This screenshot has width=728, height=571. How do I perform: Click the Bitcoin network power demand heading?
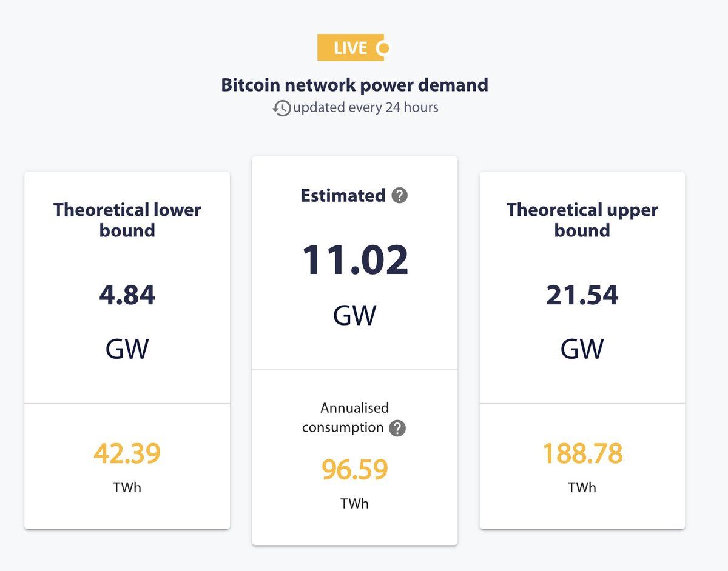pyautogui.click(x=354, y=85)
